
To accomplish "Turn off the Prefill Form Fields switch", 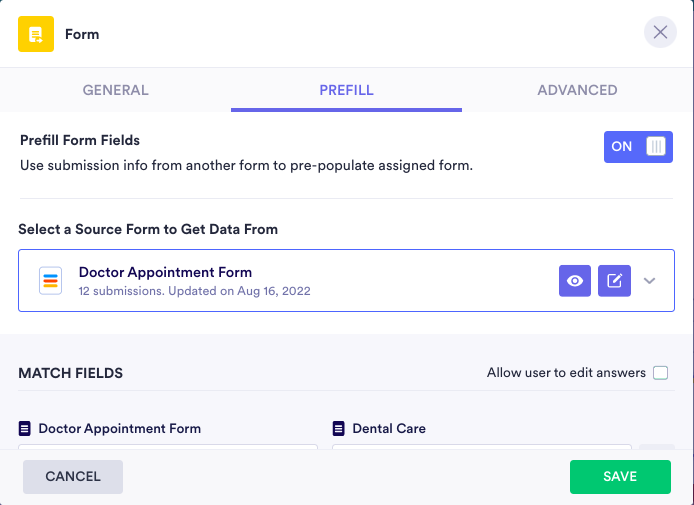I will coord(638,147).
